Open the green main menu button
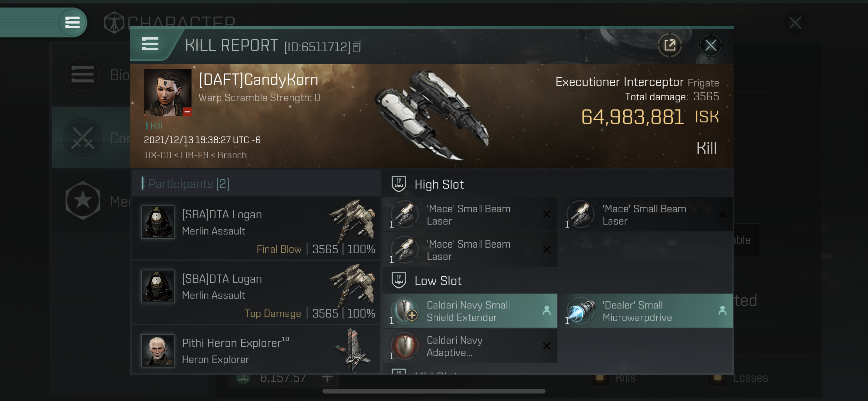 72,22
